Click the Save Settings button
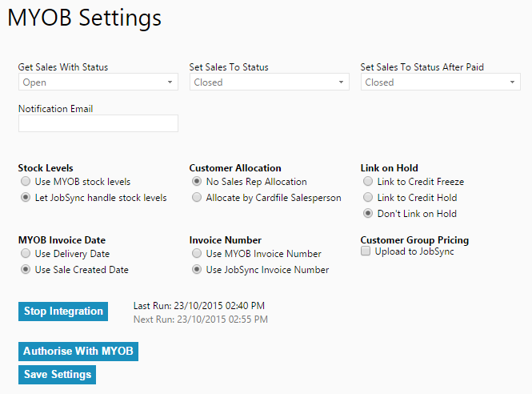 tap(58, 375)
